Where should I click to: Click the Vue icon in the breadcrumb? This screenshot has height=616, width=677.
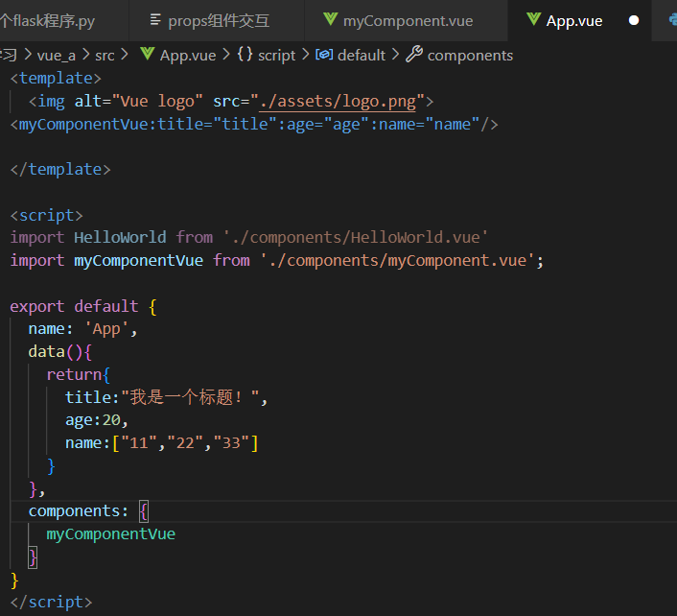coord(148,54)
